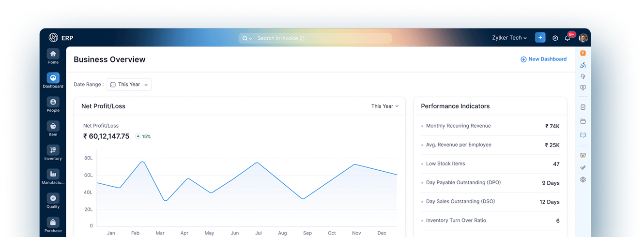Viewport: 644px width, 237px height.
Task: Click Day Payable Outstanding (DPO) row
Action: 490,183
